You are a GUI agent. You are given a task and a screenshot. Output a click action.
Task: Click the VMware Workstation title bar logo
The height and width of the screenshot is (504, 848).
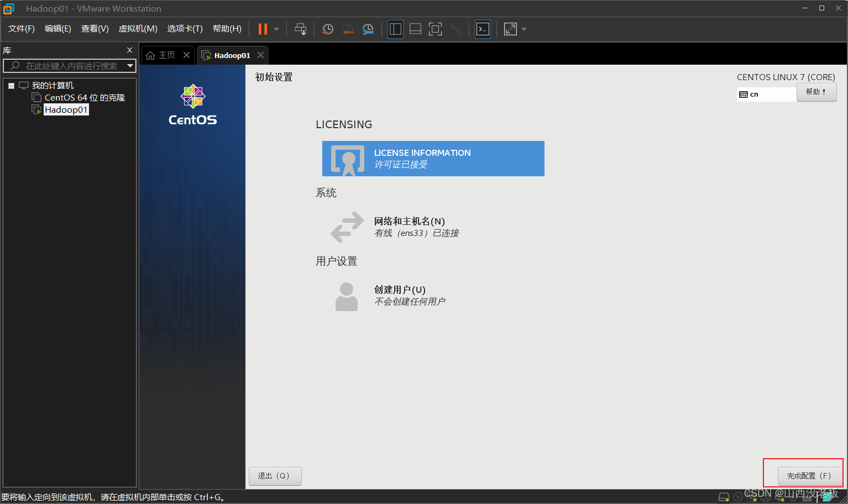tap(9, 8)
